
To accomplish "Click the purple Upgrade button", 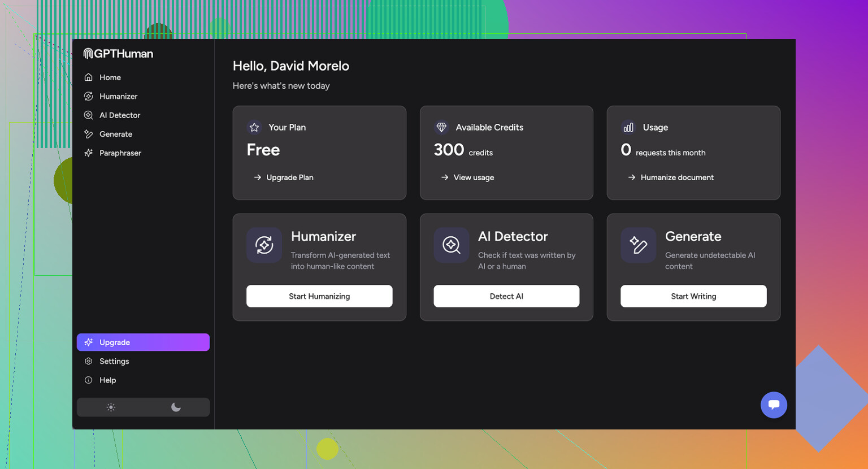I will [143, 342].
